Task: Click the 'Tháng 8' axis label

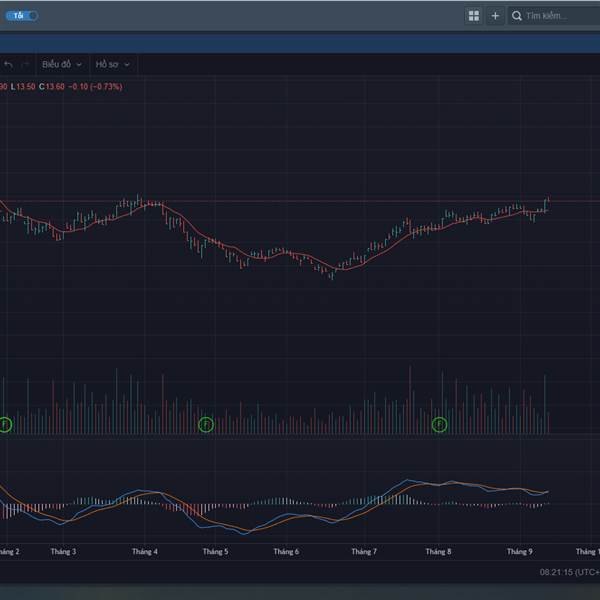Action: tap(439, 551)
